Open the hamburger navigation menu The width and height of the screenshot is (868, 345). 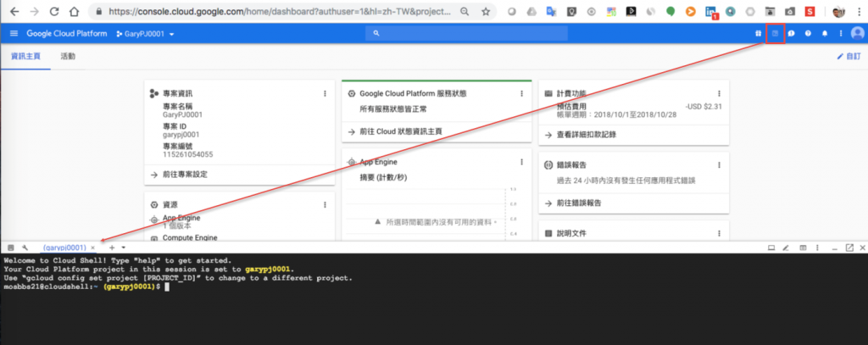coord(14,34)
